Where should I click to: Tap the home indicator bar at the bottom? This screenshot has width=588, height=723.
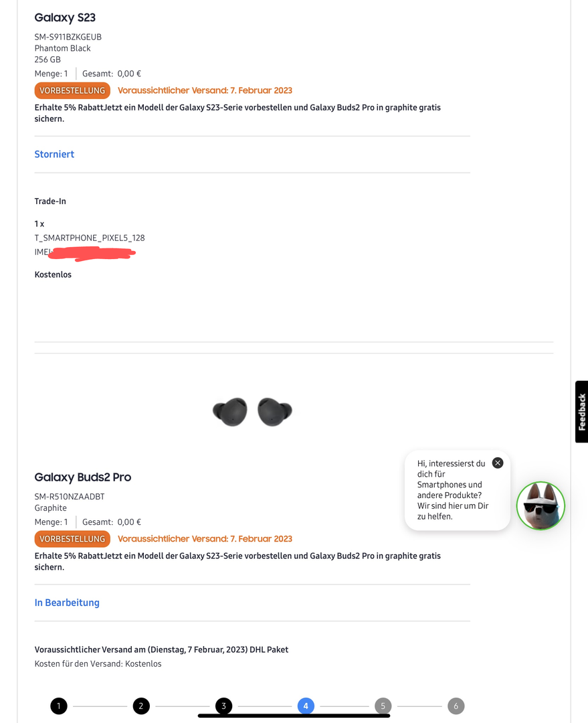point(294,716)
